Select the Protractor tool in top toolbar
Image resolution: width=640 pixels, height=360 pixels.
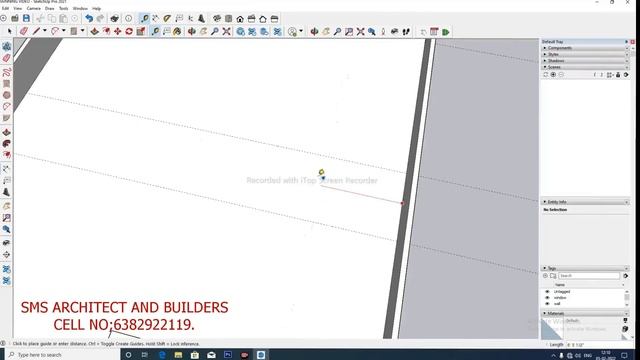coord(167,18)
